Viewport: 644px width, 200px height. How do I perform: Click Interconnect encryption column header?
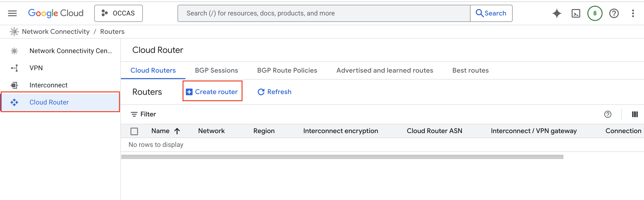[341, 131]
